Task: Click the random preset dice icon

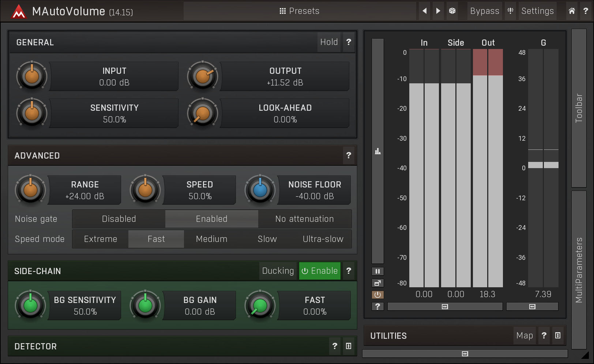Action: tap(452, 11)
